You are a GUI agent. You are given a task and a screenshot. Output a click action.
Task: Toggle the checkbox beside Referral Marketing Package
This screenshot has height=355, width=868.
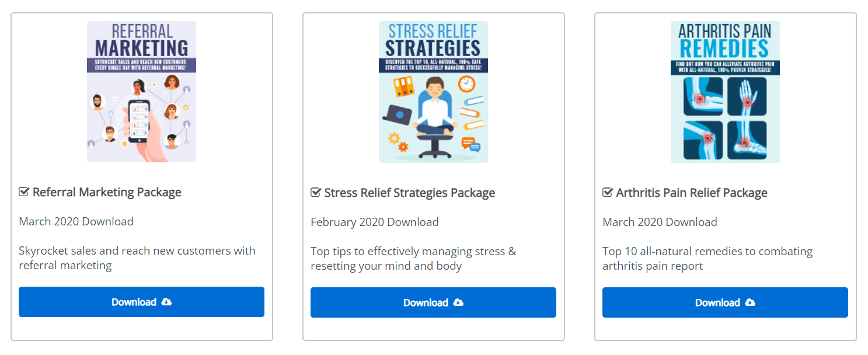(x=24, y=192)
